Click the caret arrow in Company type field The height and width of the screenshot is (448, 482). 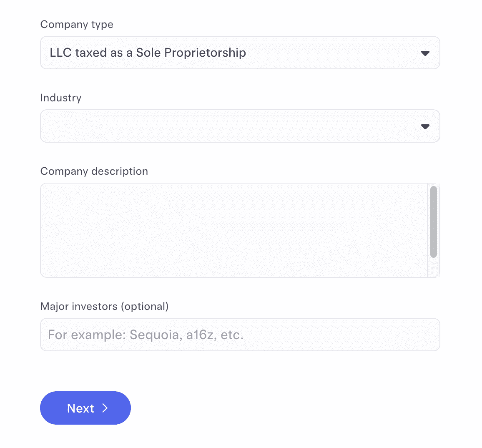click(425, 53)
